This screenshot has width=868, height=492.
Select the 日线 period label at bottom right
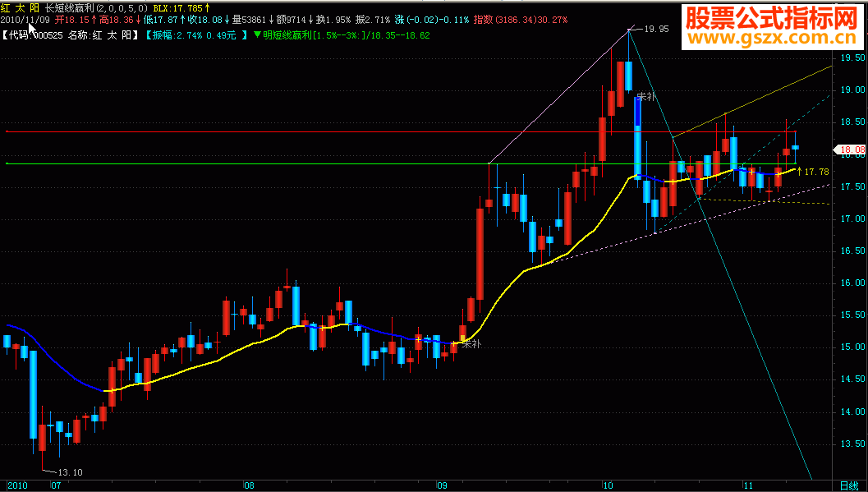click(x=848, y=486)
